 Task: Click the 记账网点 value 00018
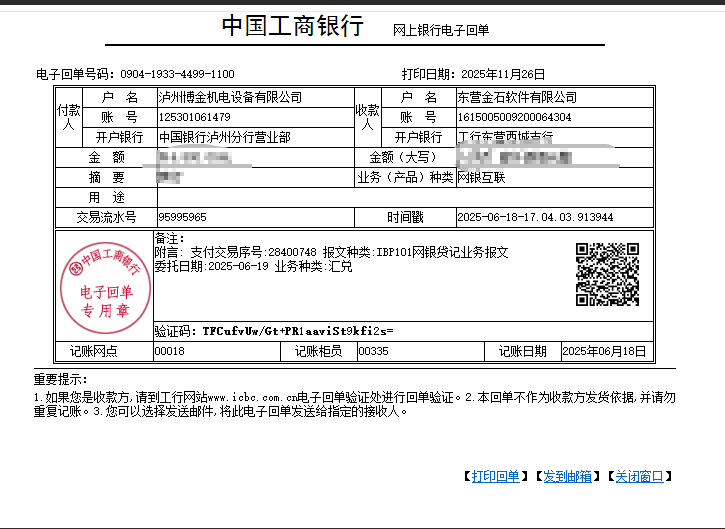tap(170, 351)
